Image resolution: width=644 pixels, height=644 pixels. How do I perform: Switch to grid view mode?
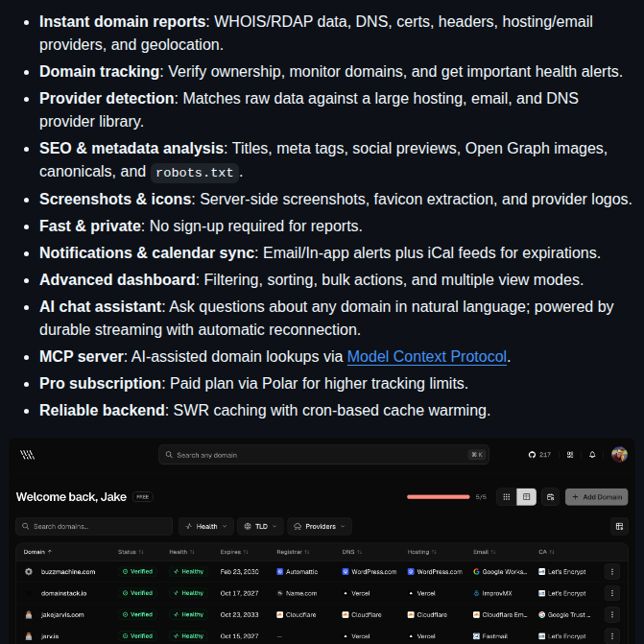click(507, 497)
